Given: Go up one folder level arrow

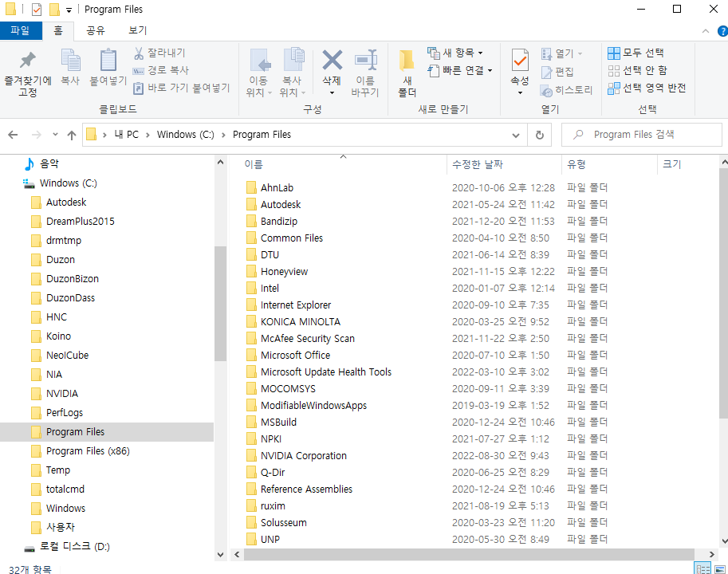Looking at the screenshot, I should pyautogui.click(x=72, y=135).
